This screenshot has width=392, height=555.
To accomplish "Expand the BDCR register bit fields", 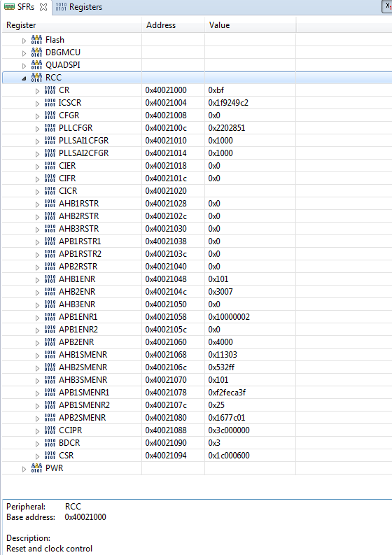I will click(37, 444).
